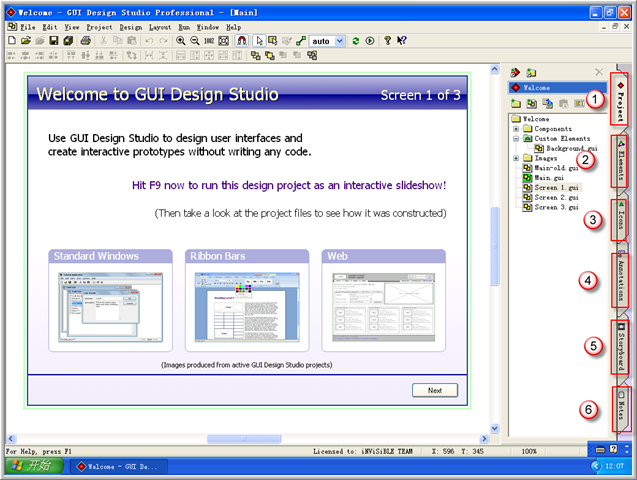
Task: Click the canvas vertical scrollbar up arrow
Action: tap(494, 69)
